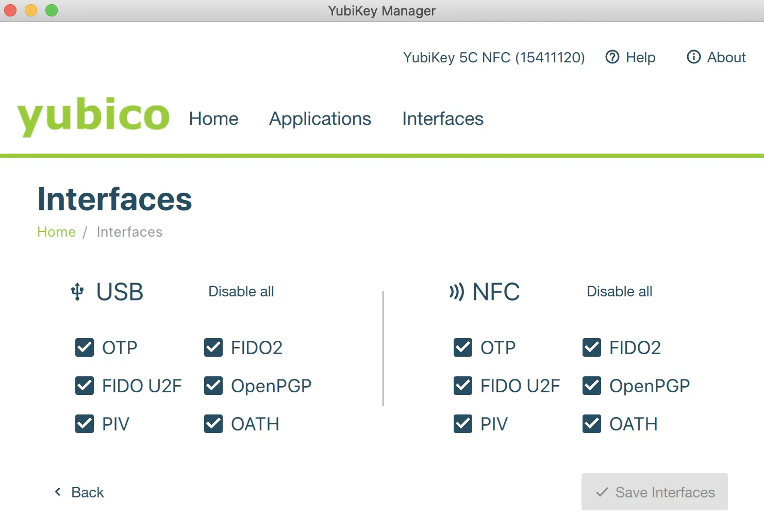The height and width of the screenshot is (532, 764).
Task: Open the Applications menu
Action: 320,119
